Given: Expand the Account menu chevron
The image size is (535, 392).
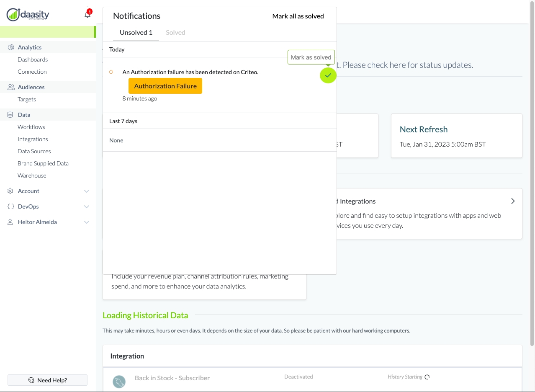Looking at the screenshot, I should [x=87, y=191].
